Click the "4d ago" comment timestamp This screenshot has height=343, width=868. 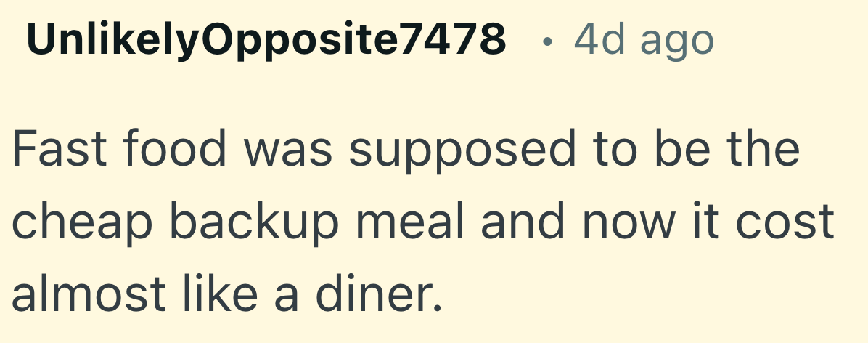coord(643,40)
